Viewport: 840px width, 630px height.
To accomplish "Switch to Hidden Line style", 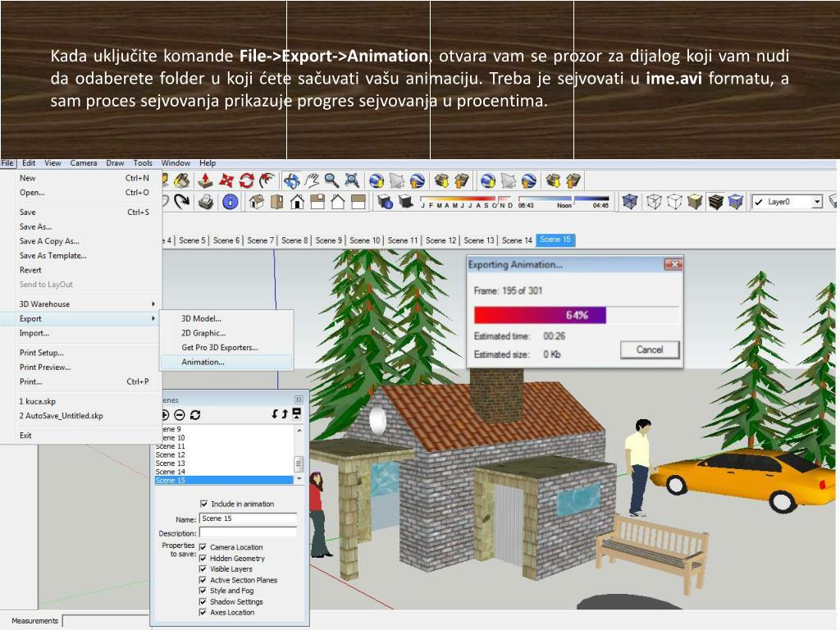I will click(x=674, y=202).
